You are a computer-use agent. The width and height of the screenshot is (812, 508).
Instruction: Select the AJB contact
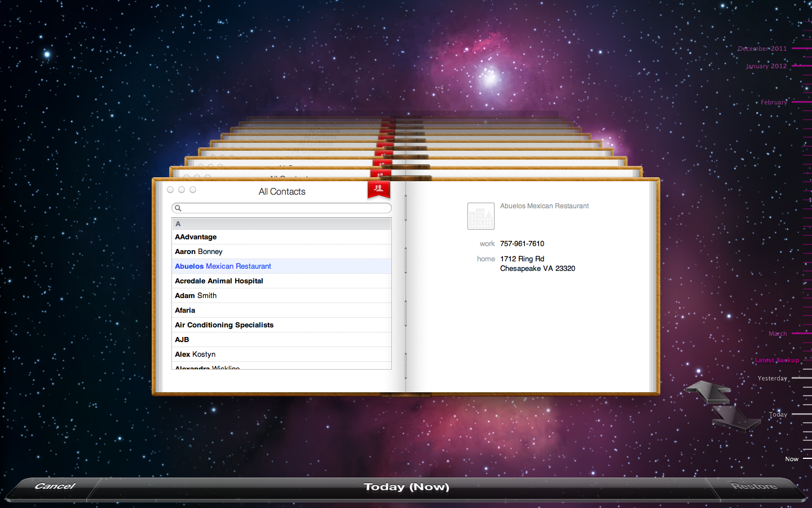coord(281,340)
